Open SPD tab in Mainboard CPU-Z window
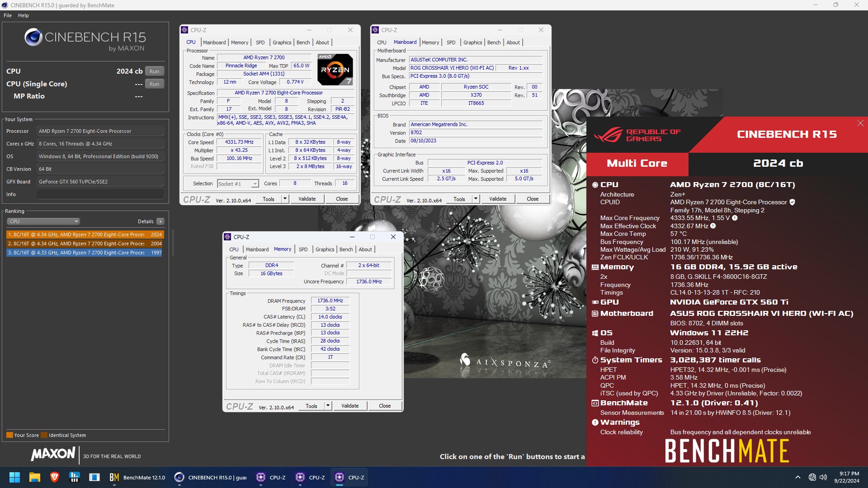 click(x=451, y=42)
